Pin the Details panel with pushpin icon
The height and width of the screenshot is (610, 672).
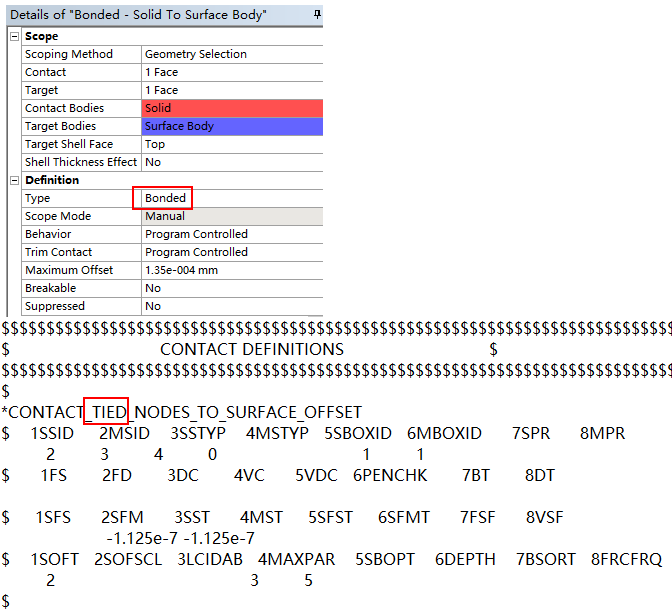point(317,15)
